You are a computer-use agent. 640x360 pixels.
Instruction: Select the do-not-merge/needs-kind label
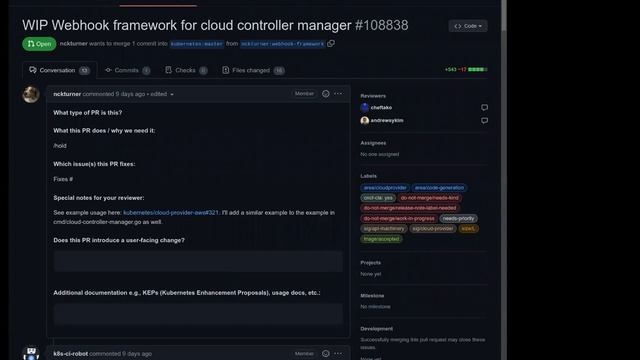(x=429, y=198)
